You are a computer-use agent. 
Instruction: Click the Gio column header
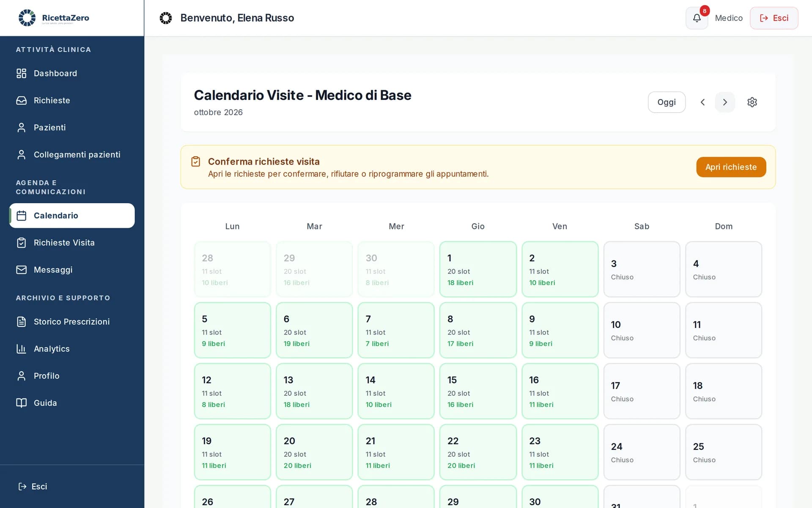click(478, 226)
